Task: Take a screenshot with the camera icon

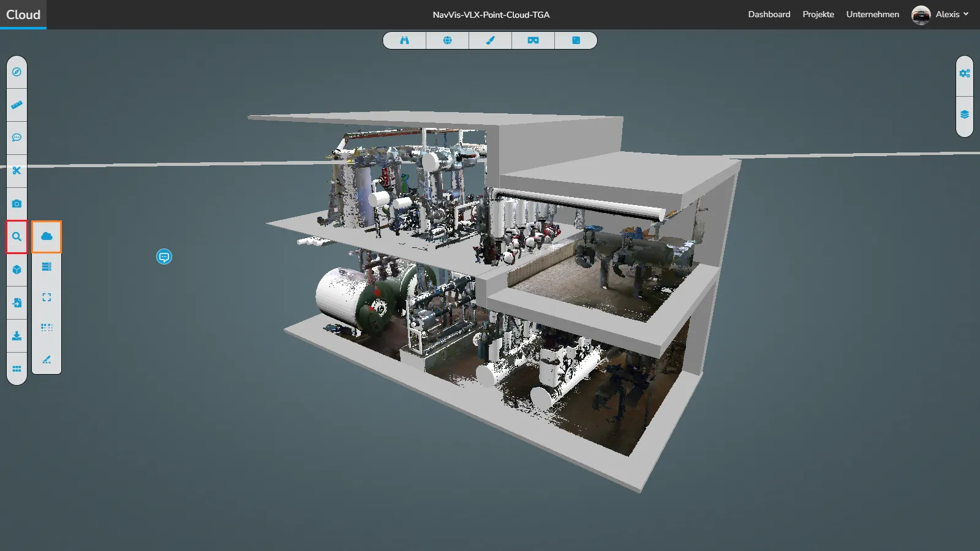Action: pyautogui.click(x=17, y=204)
